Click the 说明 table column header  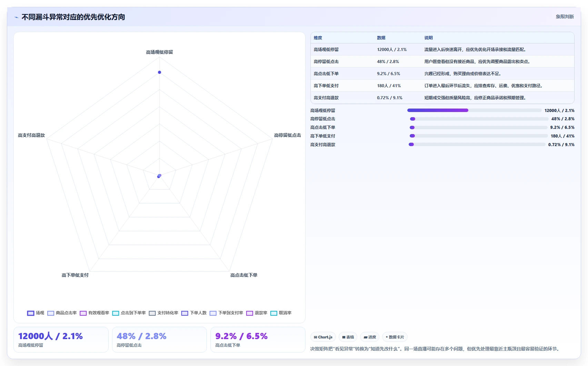coord(428,38)
